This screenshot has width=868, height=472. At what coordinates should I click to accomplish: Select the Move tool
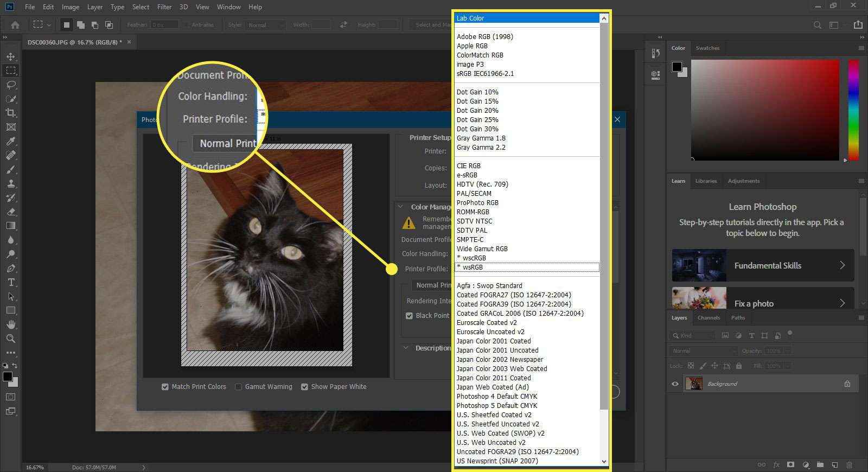[11, 56]
